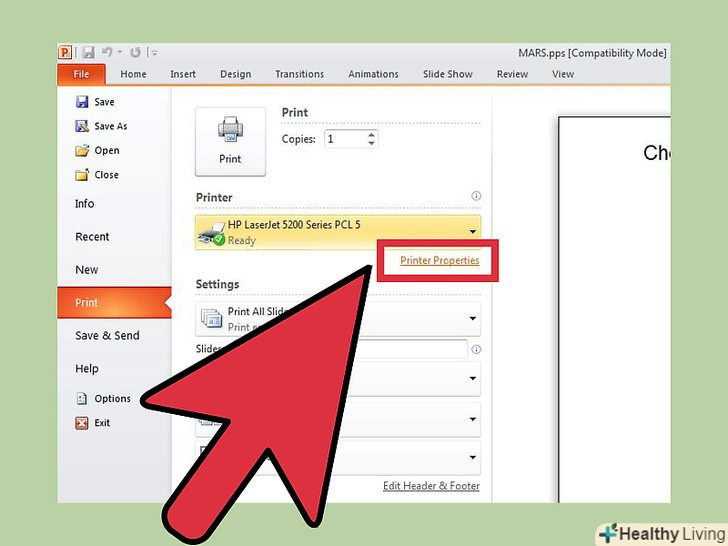Click the Save floppy disk icon in sidebar
728x546 pixels.
click(82, 102)
